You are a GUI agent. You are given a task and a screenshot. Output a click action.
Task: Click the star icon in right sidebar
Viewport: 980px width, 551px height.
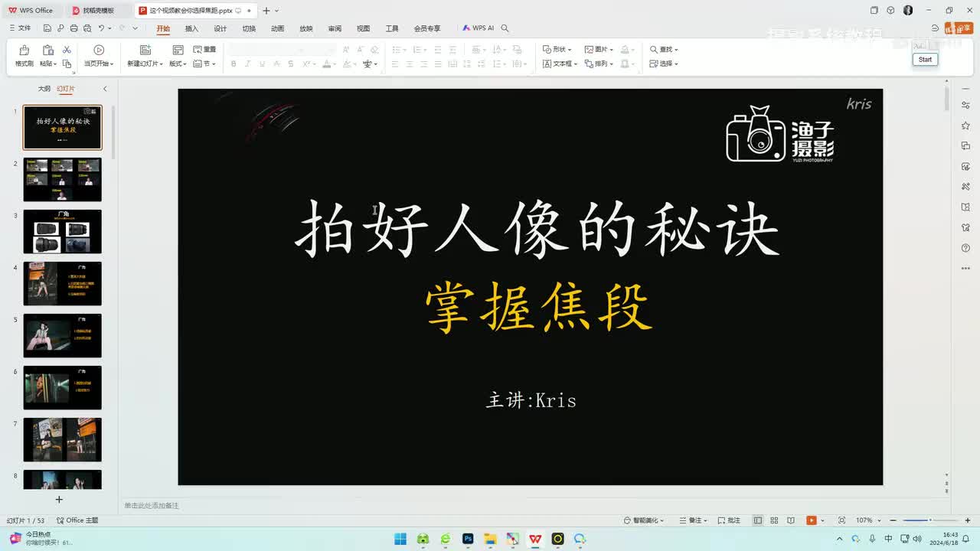[965, 126]
